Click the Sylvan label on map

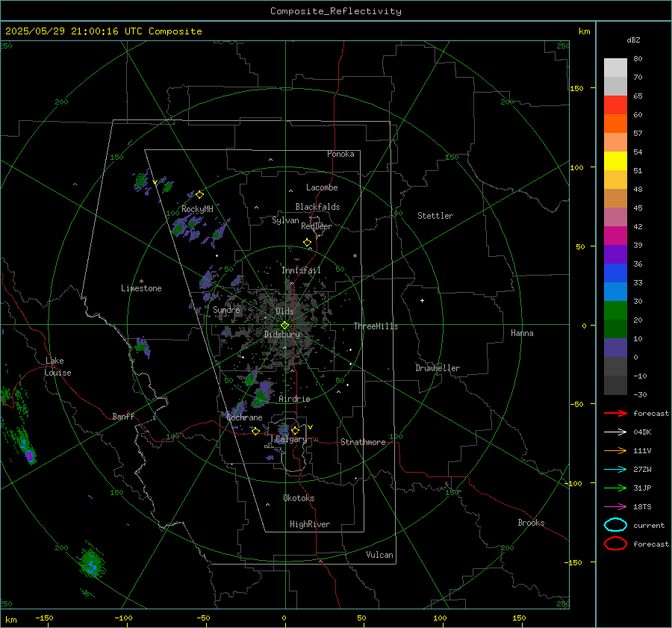(x=285, y=220)
